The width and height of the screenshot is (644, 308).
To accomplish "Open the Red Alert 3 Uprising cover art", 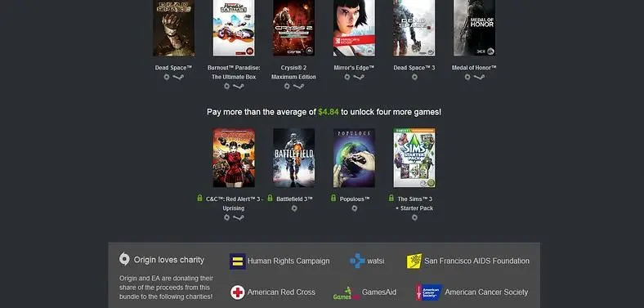I will pyautogui.click(x=234, y=158).
